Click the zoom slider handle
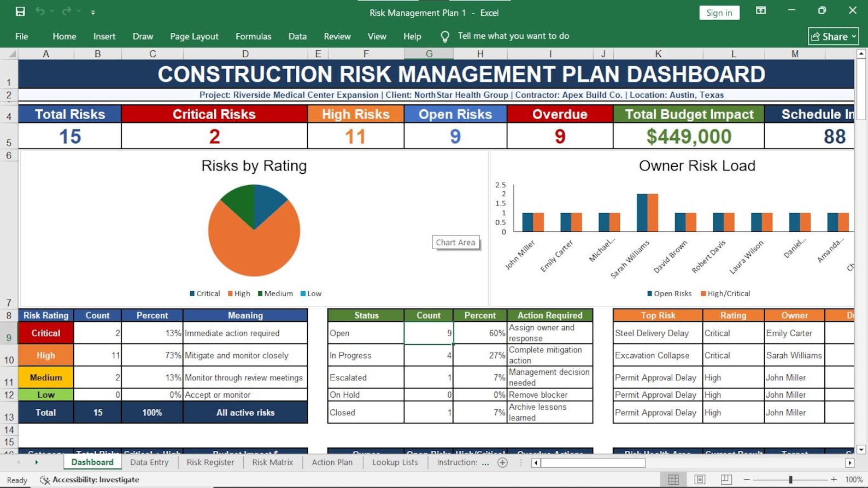The image size is (868, 488). coord(790,480)
